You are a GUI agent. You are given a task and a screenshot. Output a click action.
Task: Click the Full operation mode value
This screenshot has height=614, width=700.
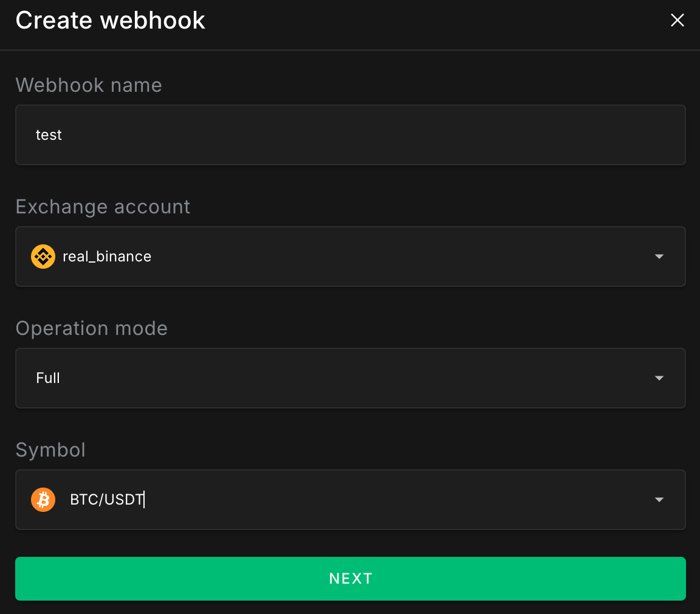pyautogui.click(x=48, y=378)
